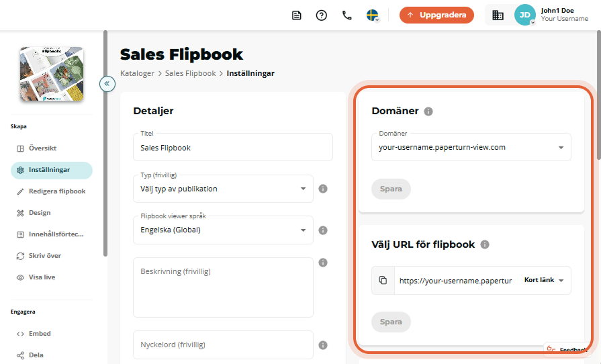Open Embed in the sidebar
Viewport: 601px width, 364px height.
tap(51, 333)
